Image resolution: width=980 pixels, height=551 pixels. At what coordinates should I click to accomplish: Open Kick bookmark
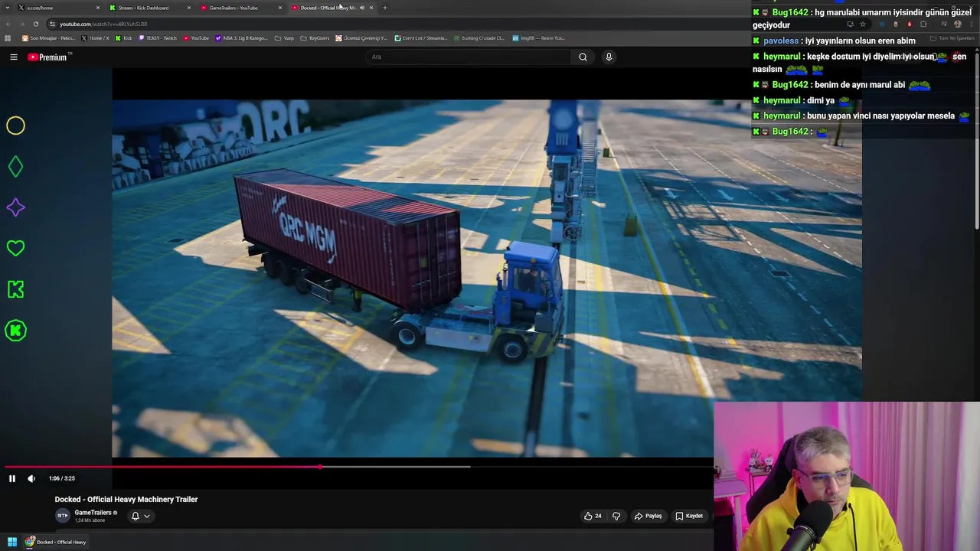pyautogui.click(x=124, y=37)
